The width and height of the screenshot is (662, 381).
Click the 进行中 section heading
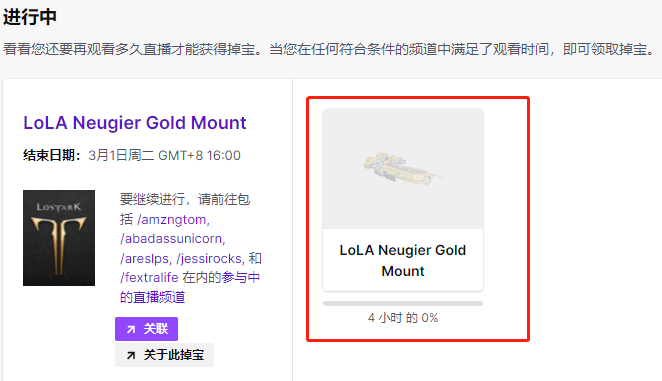[x=30, y=17]
